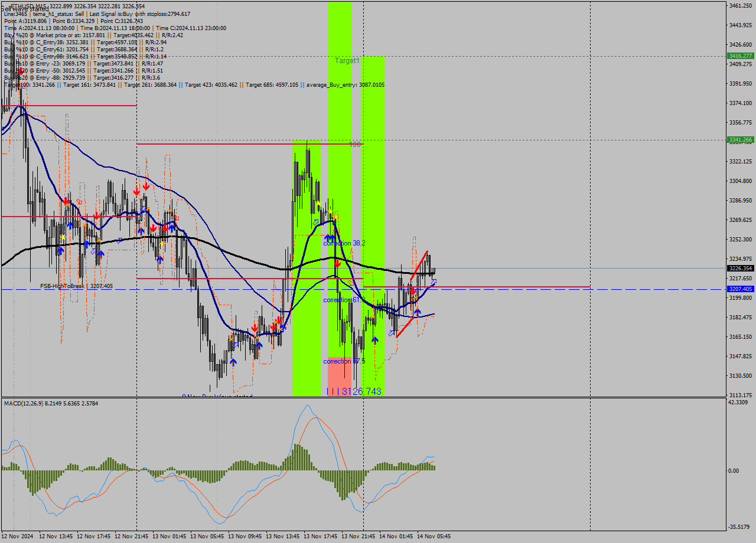Click 3113.175 on the price axis

(x=740, y=395)
